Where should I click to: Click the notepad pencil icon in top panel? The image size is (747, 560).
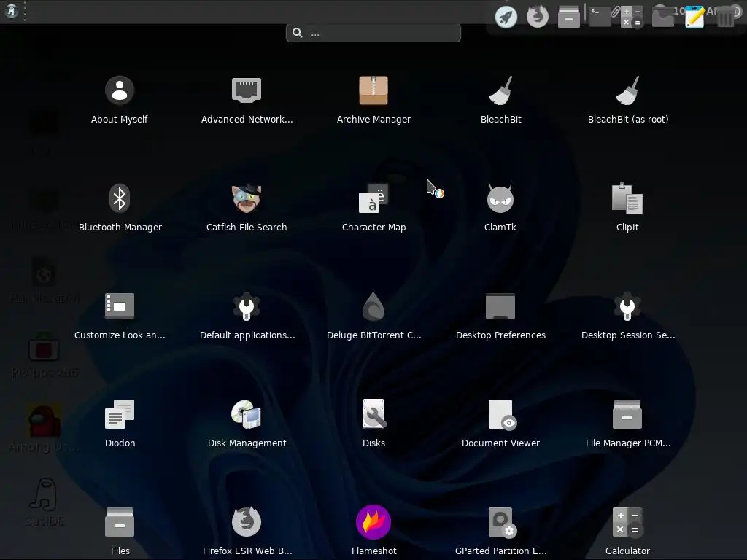(694, 17)
